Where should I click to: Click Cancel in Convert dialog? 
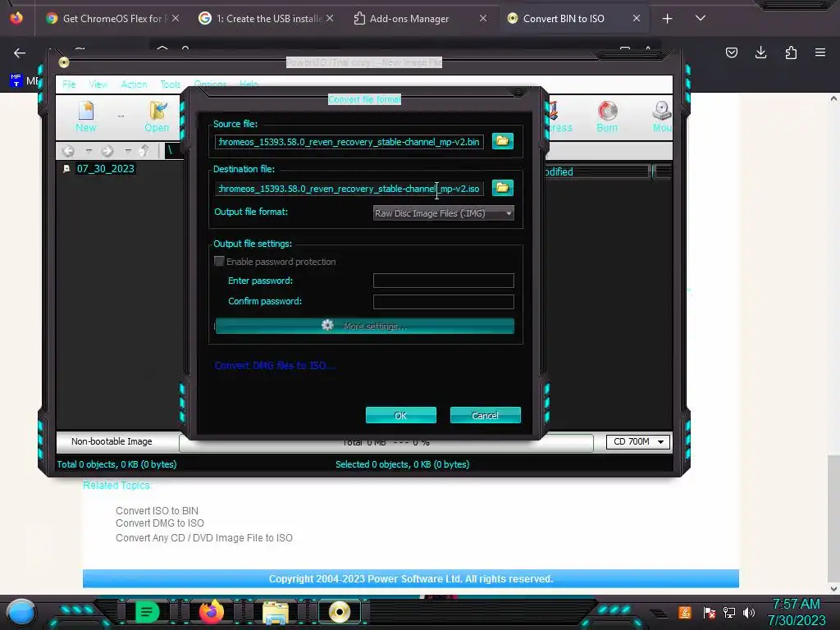(x=485, y=415)
